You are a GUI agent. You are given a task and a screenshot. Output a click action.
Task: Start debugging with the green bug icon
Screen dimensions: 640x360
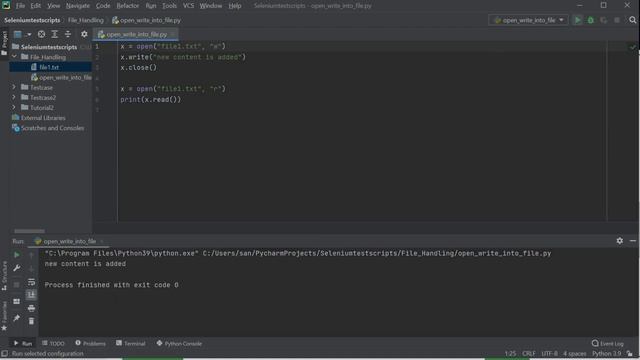(x=591, y=20)
